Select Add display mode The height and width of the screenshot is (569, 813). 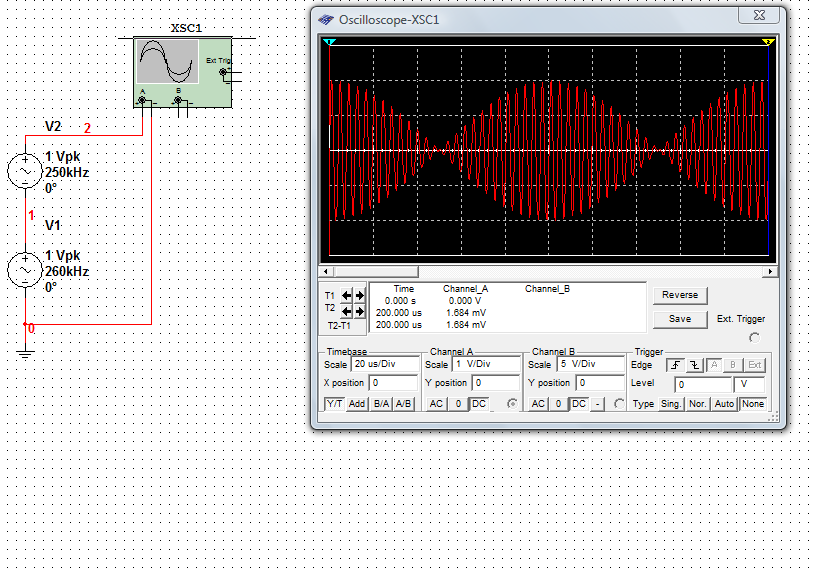[x=357, y=404]
